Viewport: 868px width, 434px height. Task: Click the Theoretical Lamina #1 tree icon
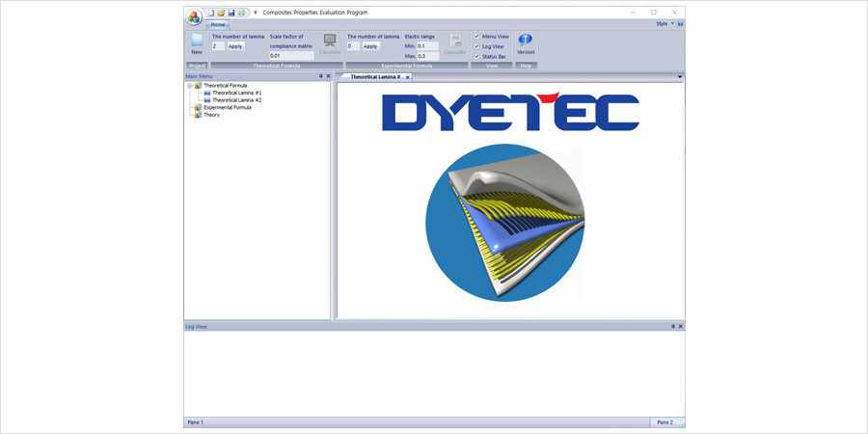[x=207, y=93]
